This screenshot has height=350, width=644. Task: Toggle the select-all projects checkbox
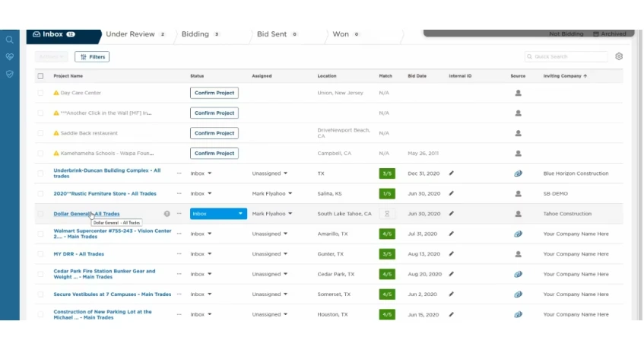(x=40, y=76)
